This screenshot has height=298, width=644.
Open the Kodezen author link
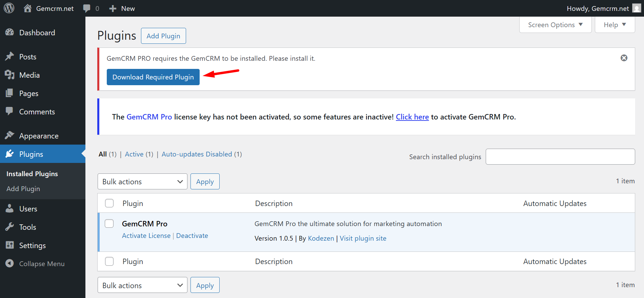click(321, 238)
